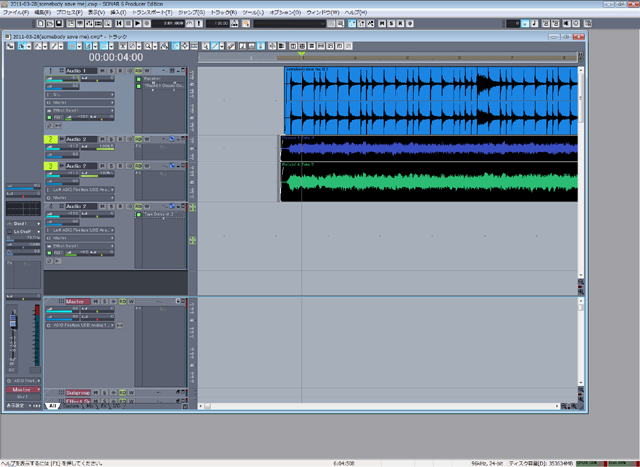This screenshot has width=640, height=467.
Task: Click the 00:00:04:00 time display
Action: [116, 57]
